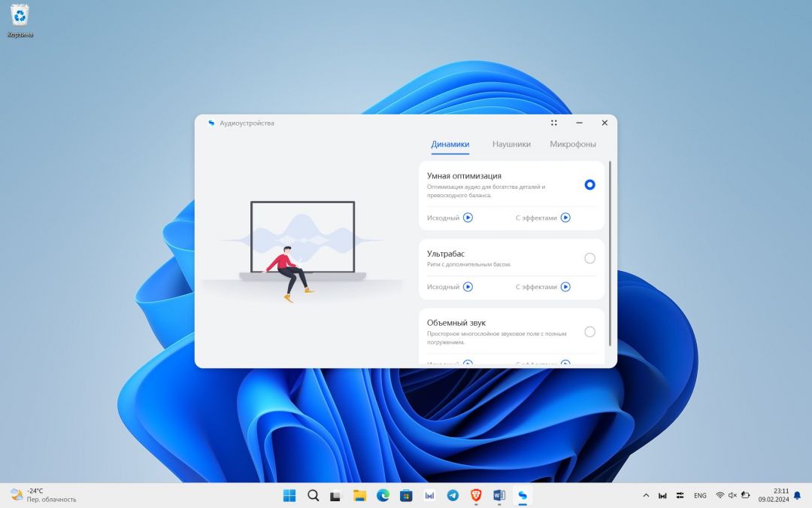Click the active audio app taskbar icon

tap(523, 495)
